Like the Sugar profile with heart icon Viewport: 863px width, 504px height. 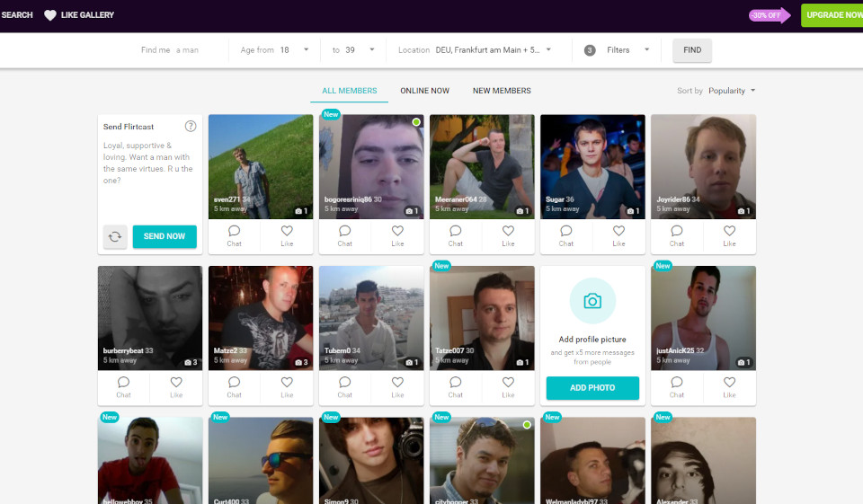point(618,231)
